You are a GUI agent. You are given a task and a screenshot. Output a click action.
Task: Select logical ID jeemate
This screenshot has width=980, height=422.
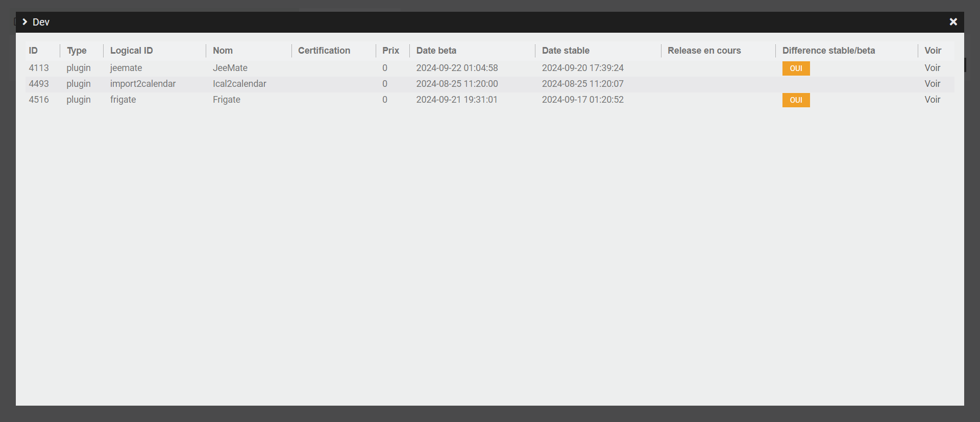126,68
